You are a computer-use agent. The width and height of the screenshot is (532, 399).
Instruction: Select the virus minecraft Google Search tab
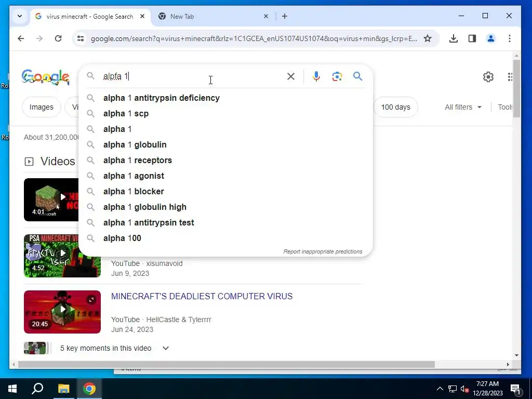click(90, 16)
